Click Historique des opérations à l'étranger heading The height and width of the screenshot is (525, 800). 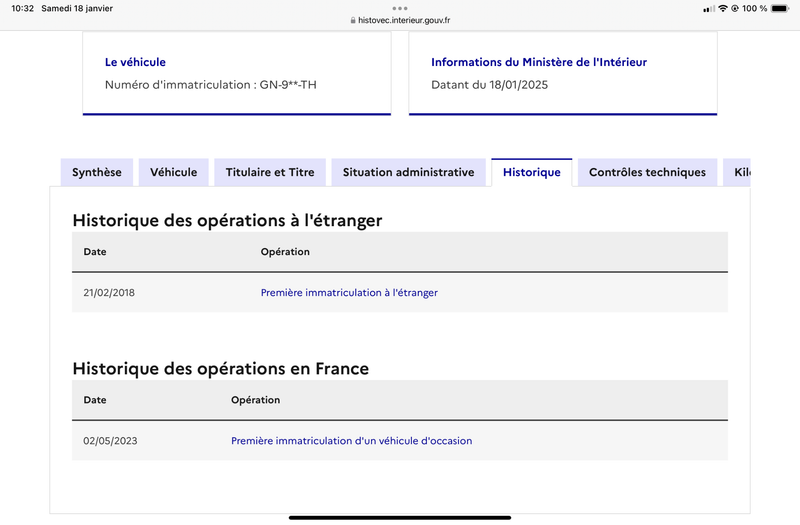pos(227,220)
